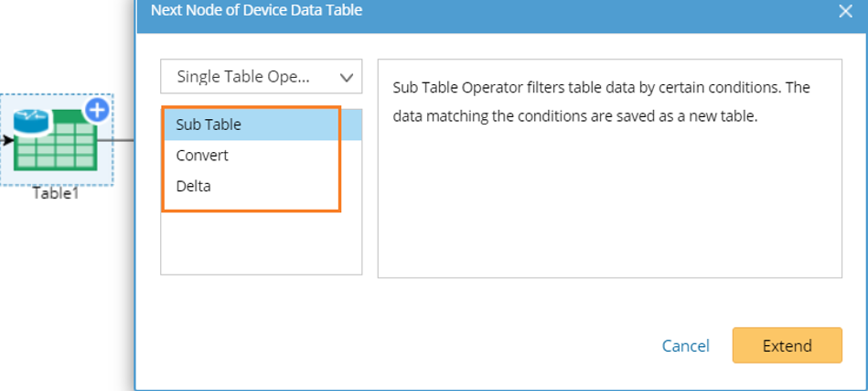Click the connector line exiting Table1
This screenshot has width=868, height=391.
124,140
